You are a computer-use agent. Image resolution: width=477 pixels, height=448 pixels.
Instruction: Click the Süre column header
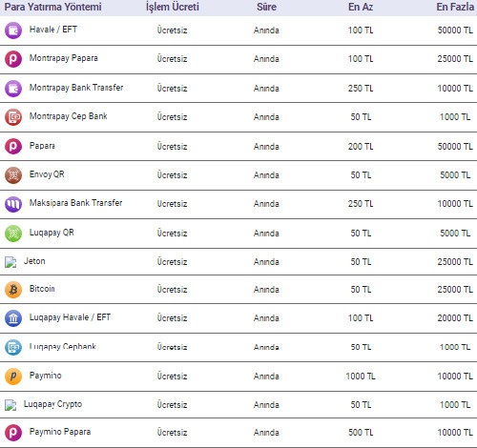[x=266, y=7]
